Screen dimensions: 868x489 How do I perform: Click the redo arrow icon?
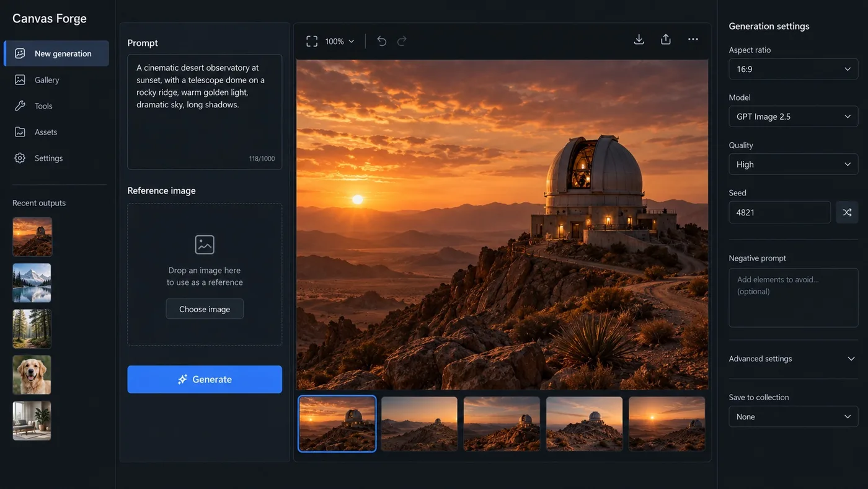[x=402, y=41]
